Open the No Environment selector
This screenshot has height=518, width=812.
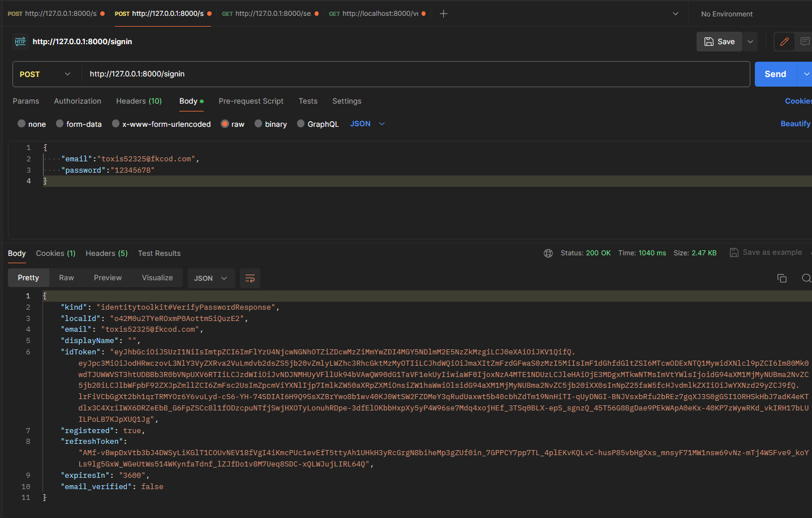[x=727, y=14]
